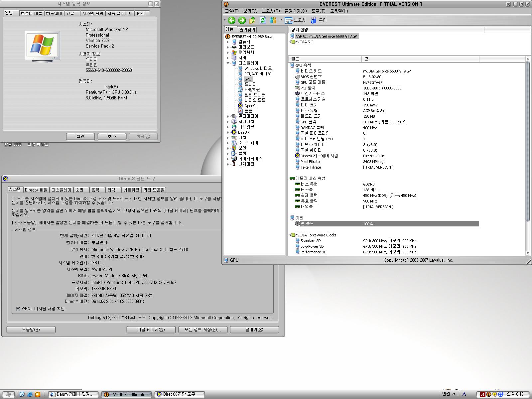Switch to Daum 카페 taskbar button

click(73, 394)
